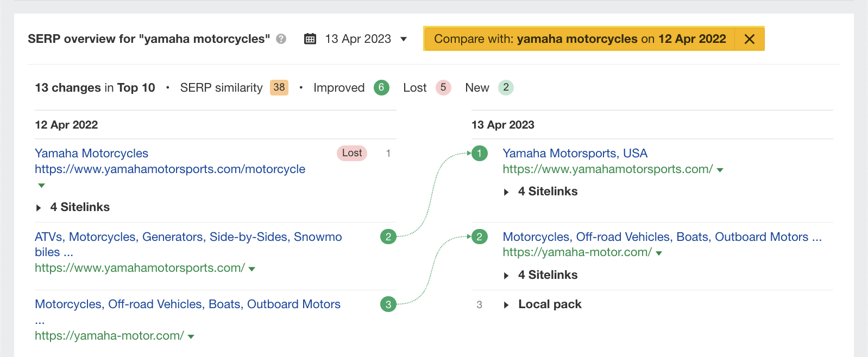This screenshot has height=357, width=868.
Task: Open the SERP overview help tooltip
Action: pos(280,39)
